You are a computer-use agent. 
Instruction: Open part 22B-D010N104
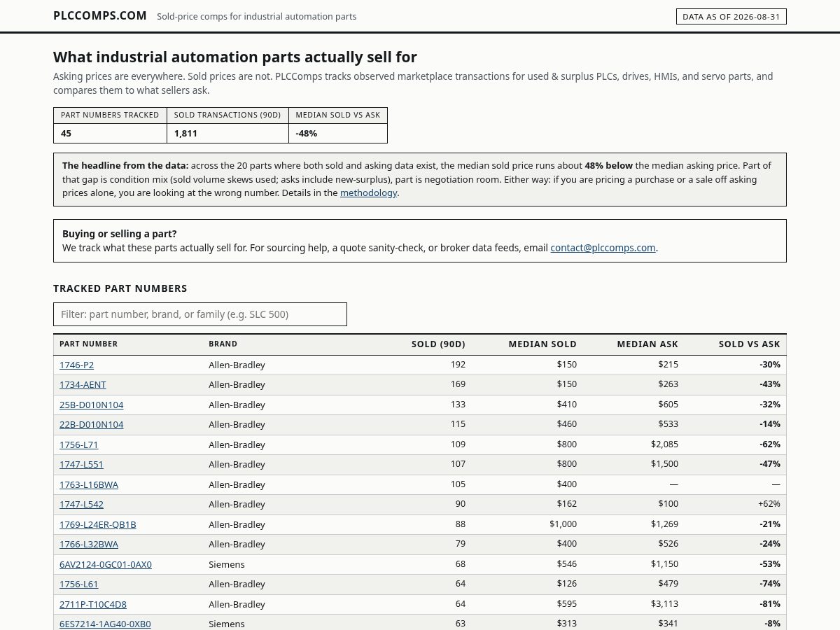[91, 424]
